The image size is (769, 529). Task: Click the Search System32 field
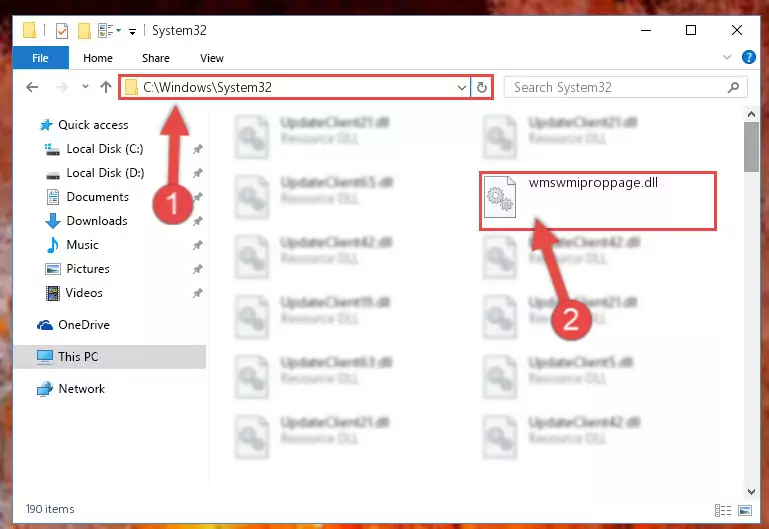(x=625, y=87)
